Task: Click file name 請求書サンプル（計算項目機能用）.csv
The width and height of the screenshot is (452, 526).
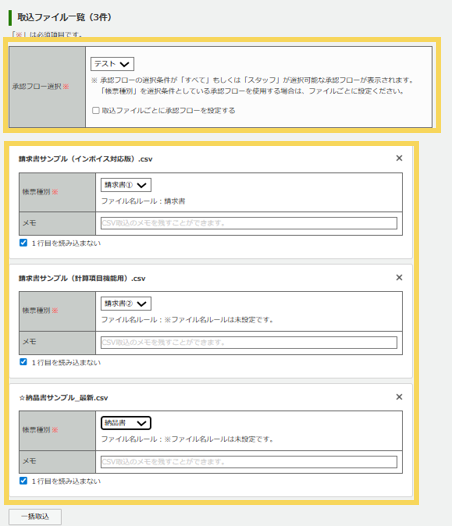Action: point(82,278)
